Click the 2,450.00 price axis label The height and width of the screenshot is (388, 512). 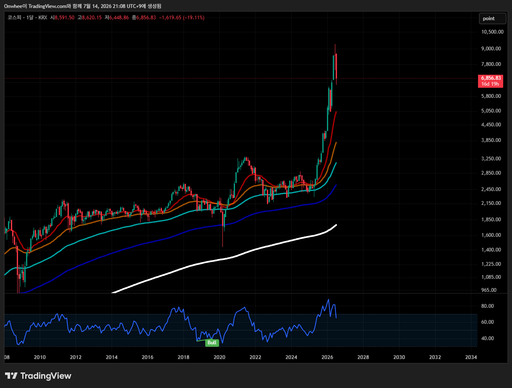click(491, 189)
